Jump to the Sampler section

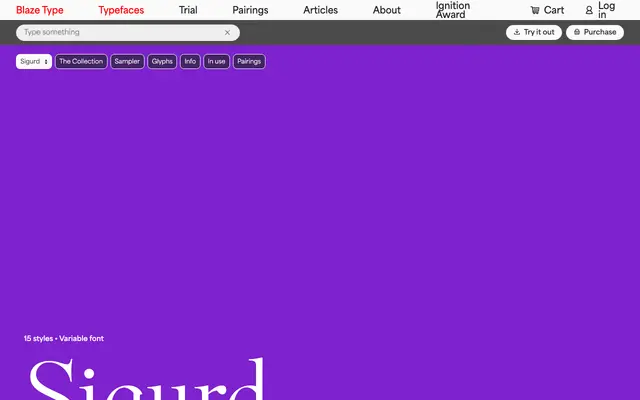pyautogui.click(x=127, y=62)
